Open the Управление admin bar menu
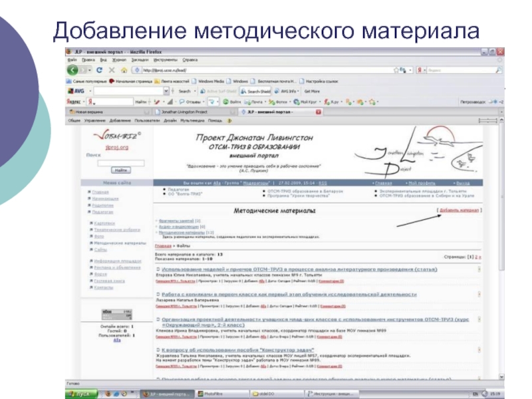The height and width of the screenshot is (399, 532). tap(94, 121)
